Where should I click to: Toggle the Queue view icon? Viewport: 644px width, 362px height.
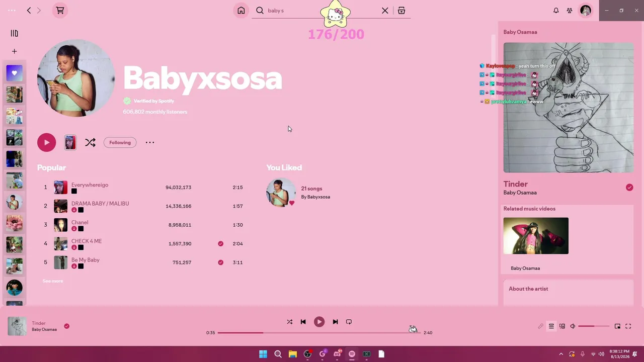[x=551, y=326]
